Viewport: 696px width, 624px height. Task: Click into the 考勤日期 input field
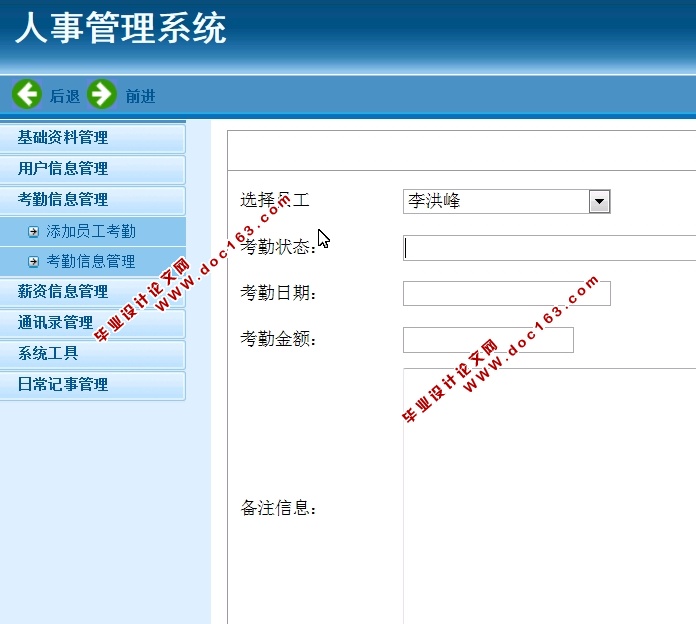tap(506, 294)
